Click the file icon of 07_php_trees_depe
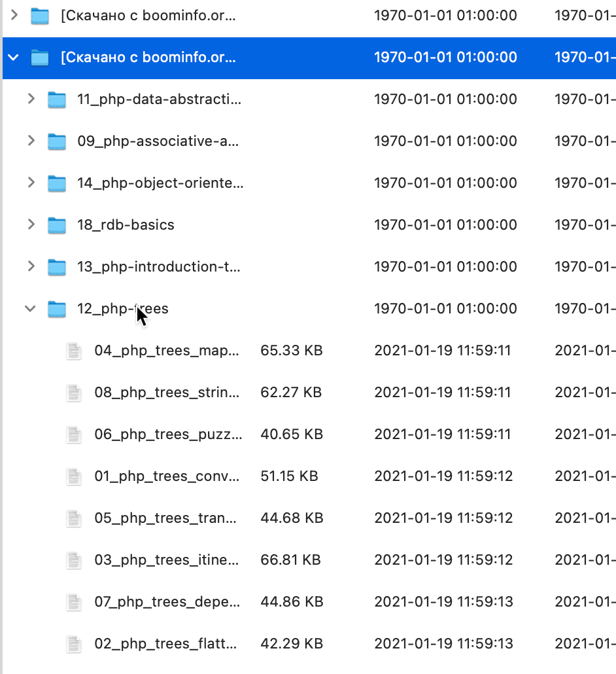 point(75,602)
